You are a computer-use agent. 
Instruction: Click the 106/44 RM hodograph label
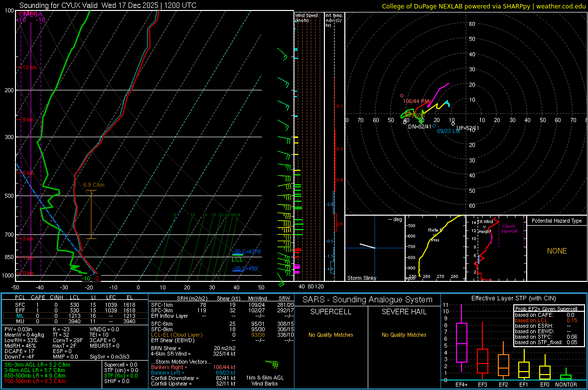[416, 101]
